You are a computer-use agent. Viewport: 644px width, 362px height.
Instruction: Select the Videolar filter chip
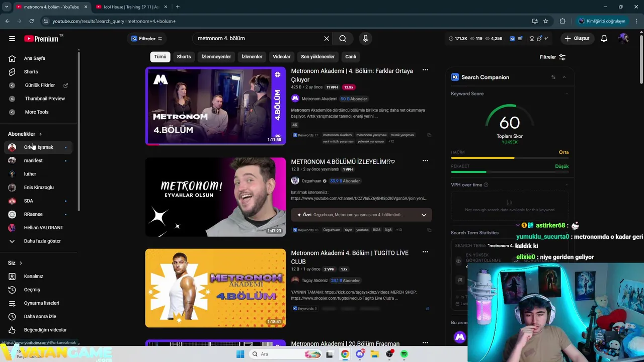pyautogui.click(x=281, y=57)
